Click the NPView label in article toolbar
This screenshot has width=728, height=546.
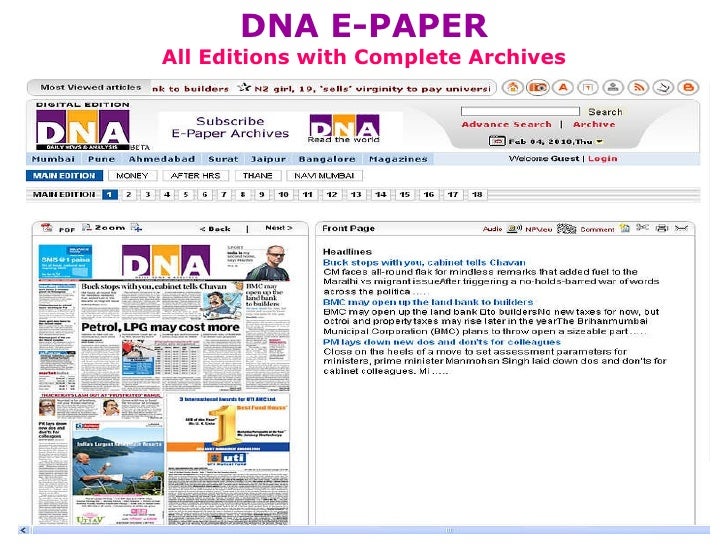click(x=539, y=229)
